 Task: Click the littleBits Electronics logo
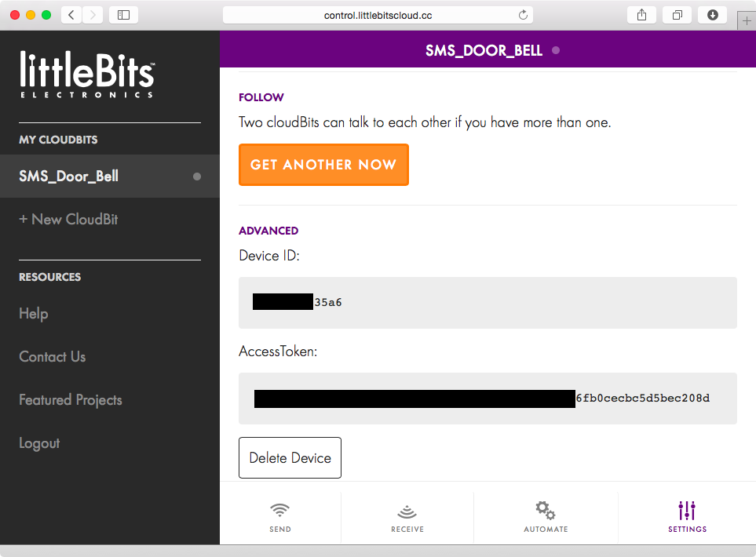(x=87, y=75)
